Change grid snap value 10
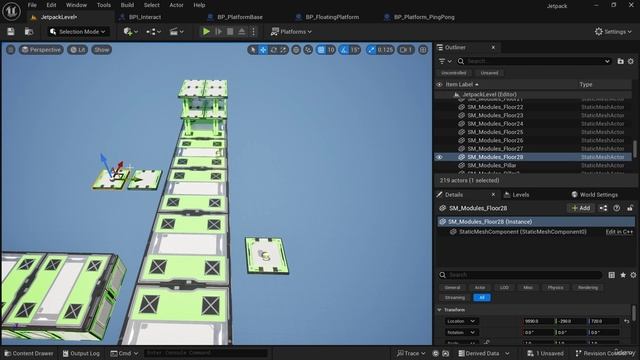 click(331, 50)
